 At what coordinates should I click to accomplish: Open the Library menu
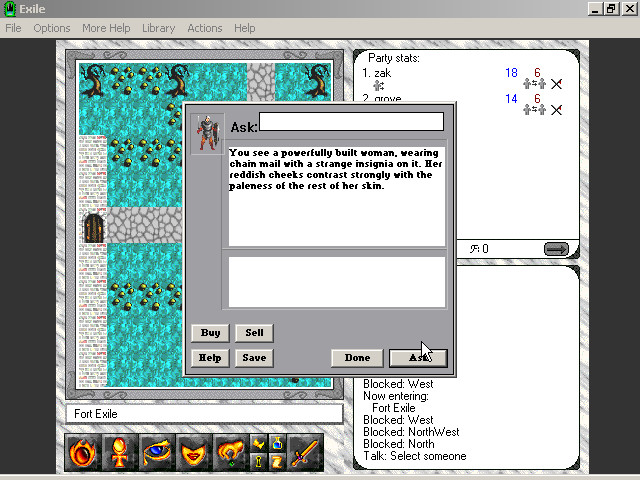(x=158, y=28)
